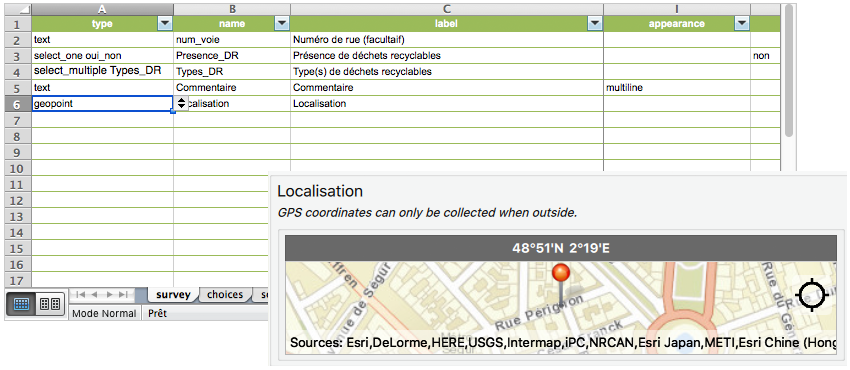Viewport: 850px width, 370px height.
Task: Select cell containing 'select_one oui_non'
Action: click(102, 55)
